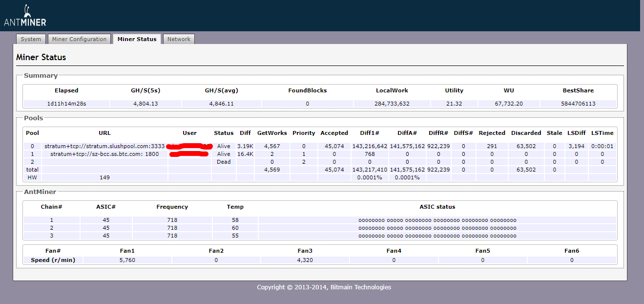
Task: Click the Speed (r/min) row label
Action: 53,260
